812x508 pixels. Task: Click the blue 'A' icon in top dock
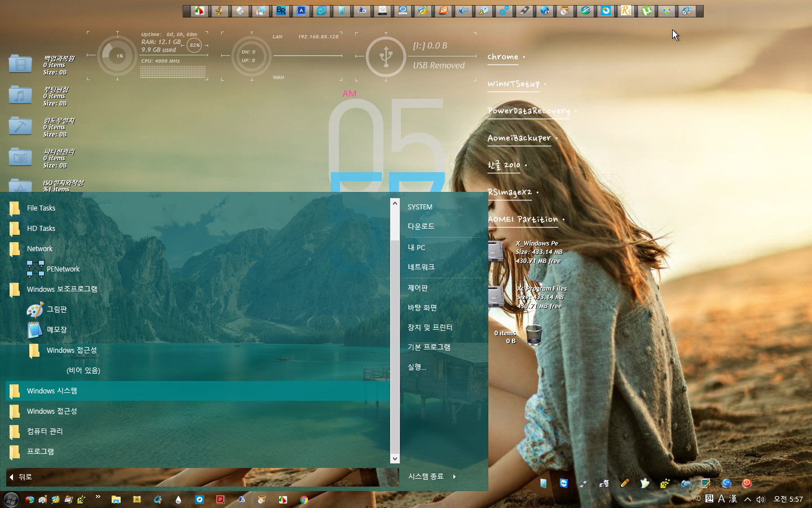pyautogui.click(x=301, y=11)
